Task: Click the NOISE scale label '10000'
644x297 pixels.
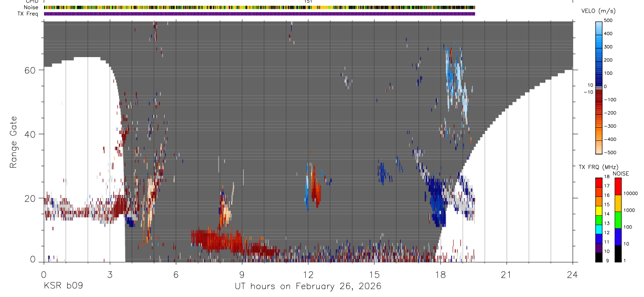Action: 630,193
